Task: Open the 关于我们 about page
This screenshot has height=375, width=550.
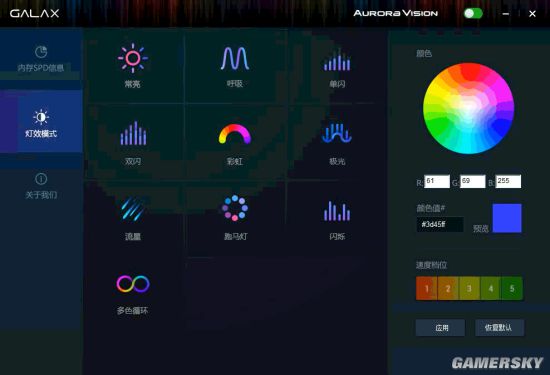Action: pyautogui.click(x=41, y=185)
